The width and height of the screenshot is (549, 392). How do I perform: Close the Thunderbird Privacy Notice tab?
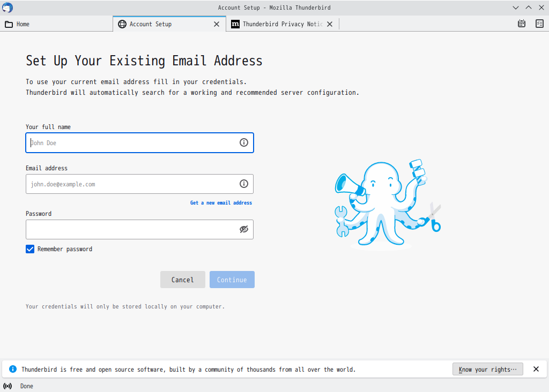tap(330, 24)
